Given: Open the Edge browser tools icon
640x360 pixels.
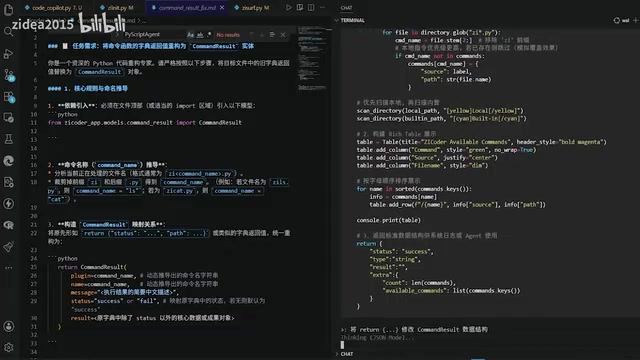Looking at the screenshot, I should 8,161.
